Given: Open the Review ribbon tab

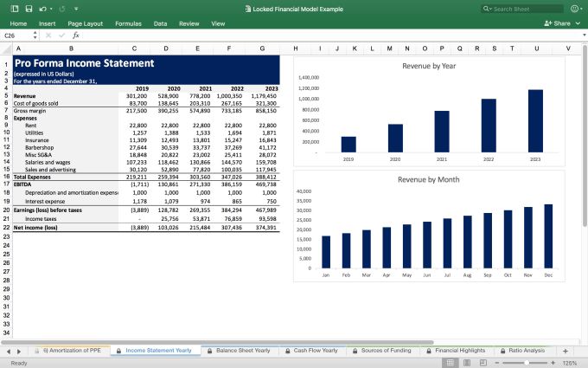Looking at the screenshot, I should (189, 23).
